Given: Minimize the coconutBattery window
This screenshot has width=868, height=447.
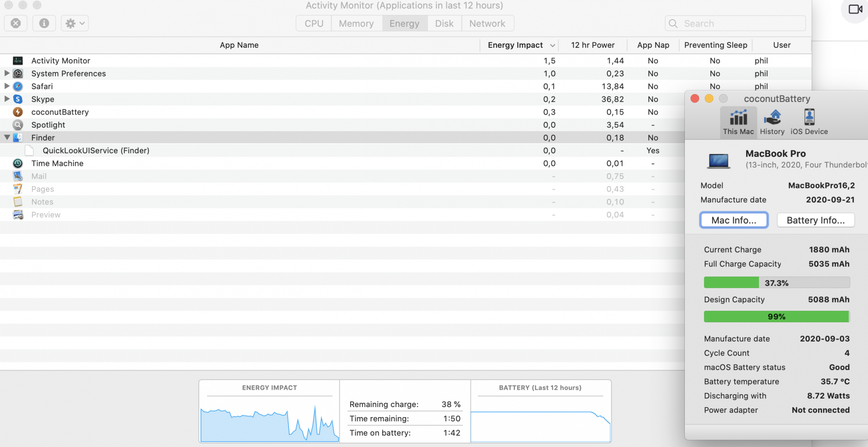Looking at the screenshot, I should click(709, 99).
